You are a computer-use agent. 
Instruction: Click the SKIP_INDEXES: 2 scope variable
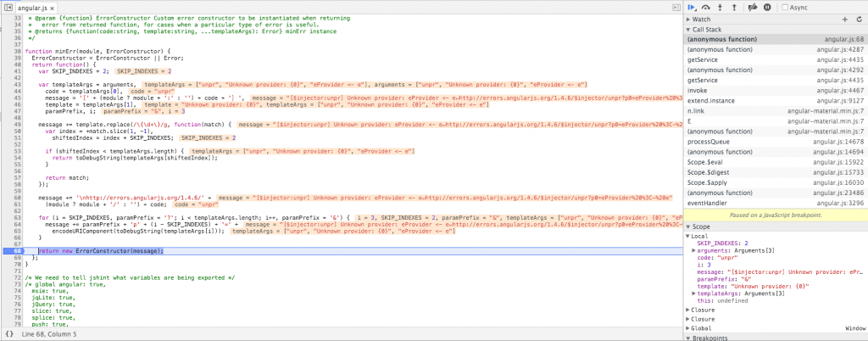[724, 243]
